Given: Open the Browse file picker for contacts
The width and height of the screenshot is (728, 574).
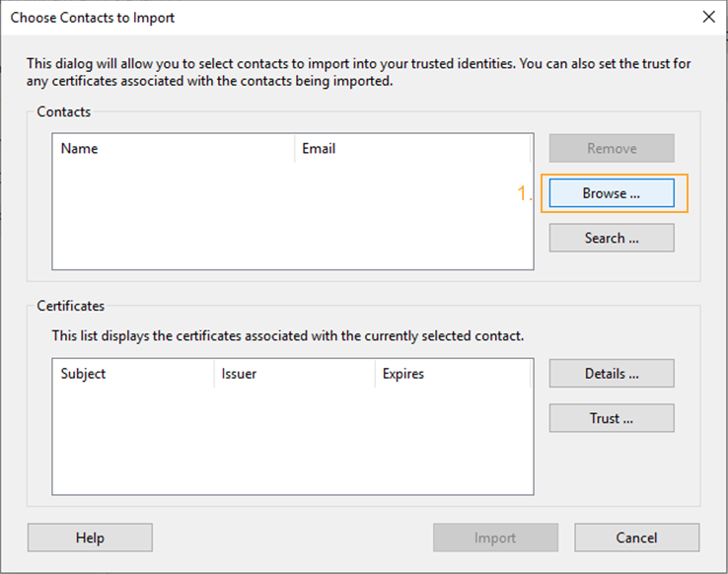Looking at the screenshot, I should (612, 193).
